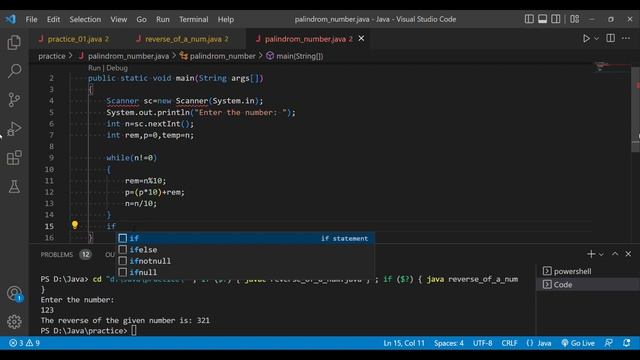
Task: Click the editor vertical scrollbar
Action: (x=636, y=109)
